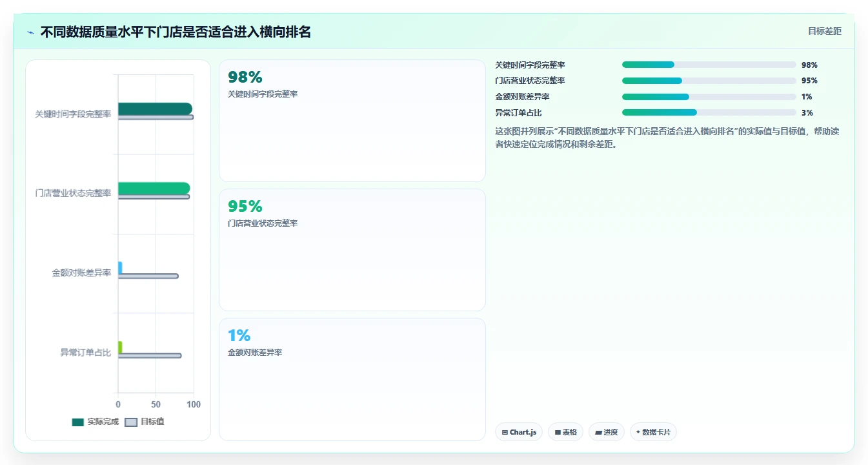
Task: Click the axis tick label 50
Action: 156,404
